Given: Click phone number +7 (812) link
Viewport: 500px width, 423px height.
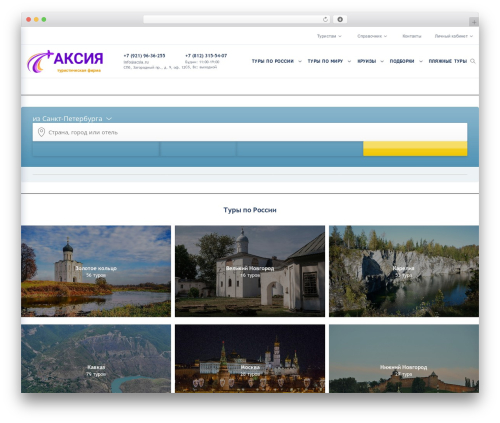Looking at the screenshot, I should tap(206, 56).
